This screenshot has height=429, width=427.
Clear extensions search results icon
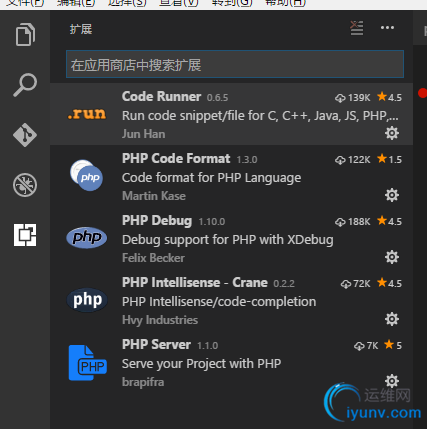[x=357, y=28]
